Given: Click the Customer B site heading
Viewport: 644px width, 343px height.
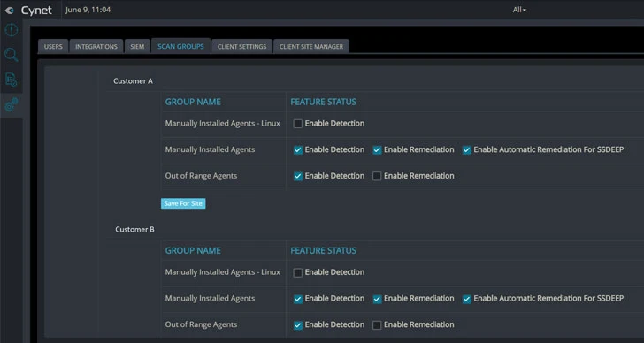Looking at the screenshot, I should pyautogui.click(x=134, y=229).
